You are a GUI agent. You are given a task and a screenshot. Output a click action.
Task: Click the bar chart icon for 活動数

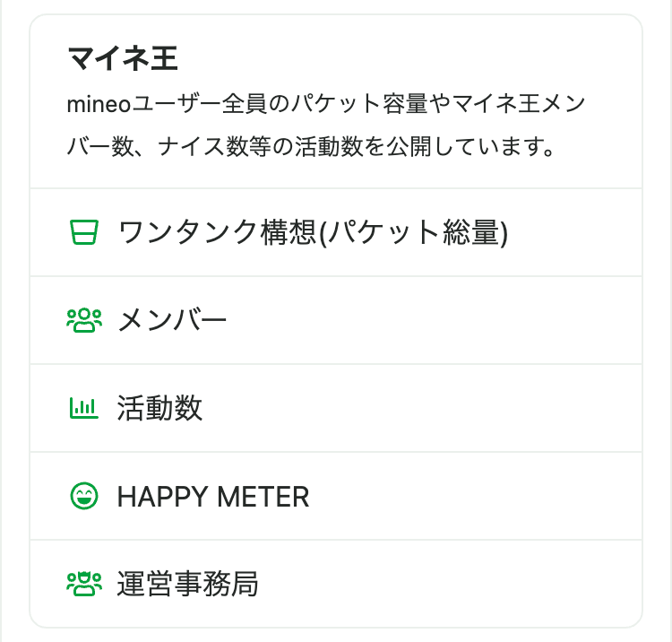pyautogui.click(x=83, y=409)
